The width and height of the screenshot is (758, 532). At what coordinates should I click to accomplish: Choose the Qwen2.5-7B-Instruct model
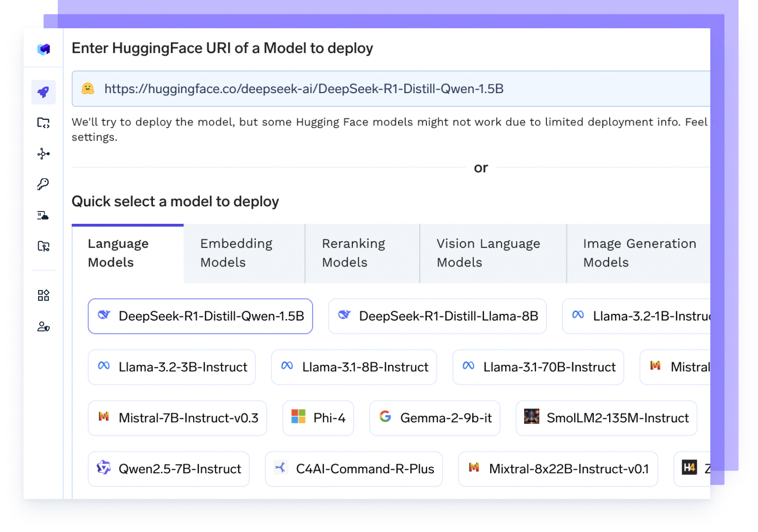(169, 469)
